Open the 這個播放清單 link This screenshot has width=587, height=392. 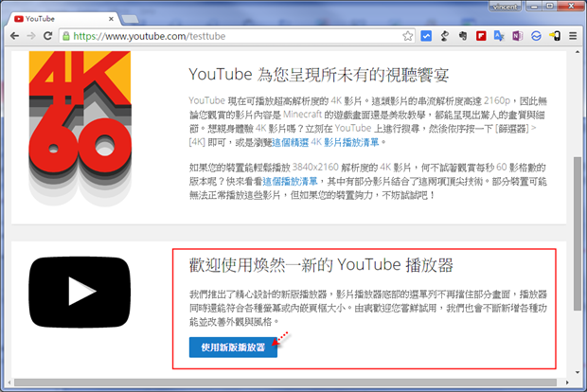pyautogui.click(x=290, y=182)
